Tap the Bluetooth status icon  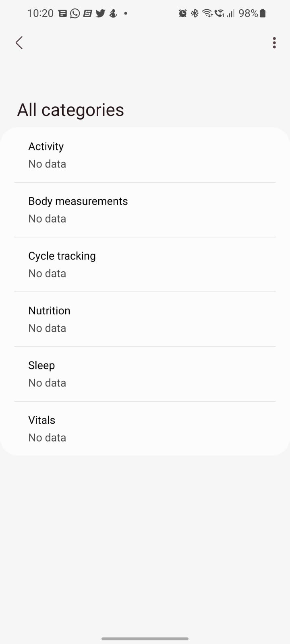195,13
